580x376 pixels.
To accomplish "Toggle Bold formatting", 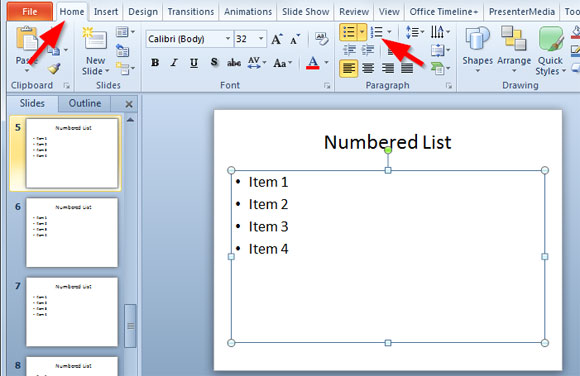I will [155, 63].
